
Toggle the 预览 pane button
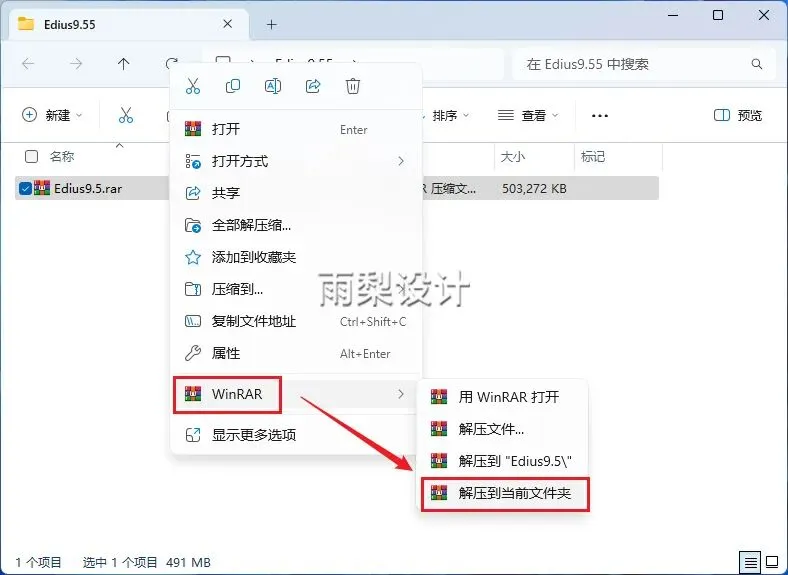click(738, 116)
